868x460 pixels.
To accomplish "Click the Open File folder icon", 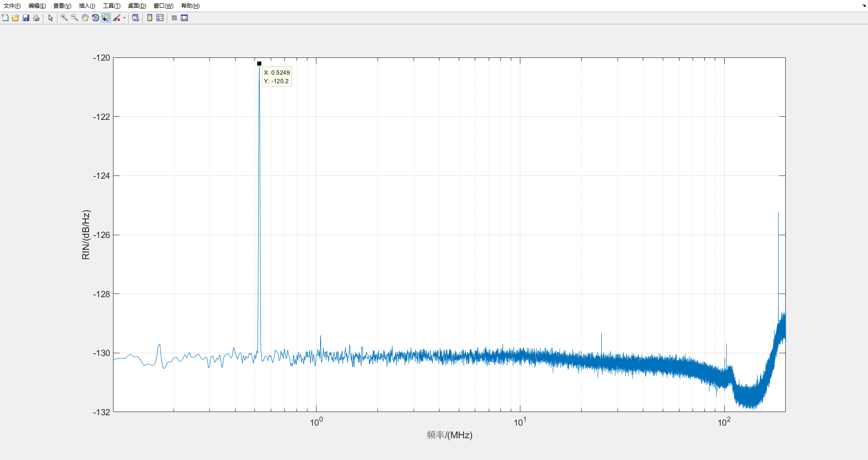I will click(15, 18).
